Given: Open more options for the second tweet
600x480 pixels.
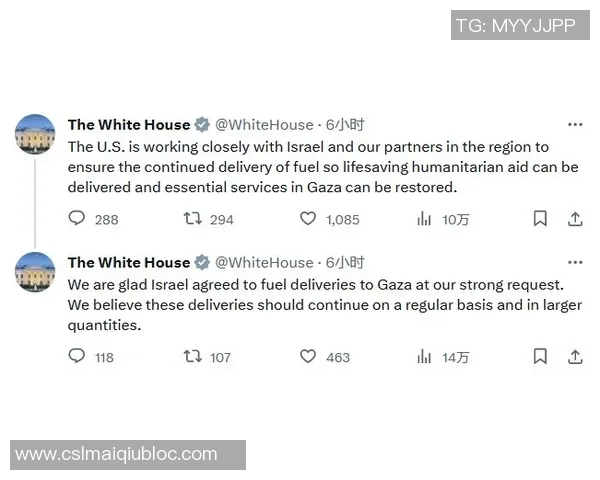Looking at the screenshot, I should coord(575,262).
